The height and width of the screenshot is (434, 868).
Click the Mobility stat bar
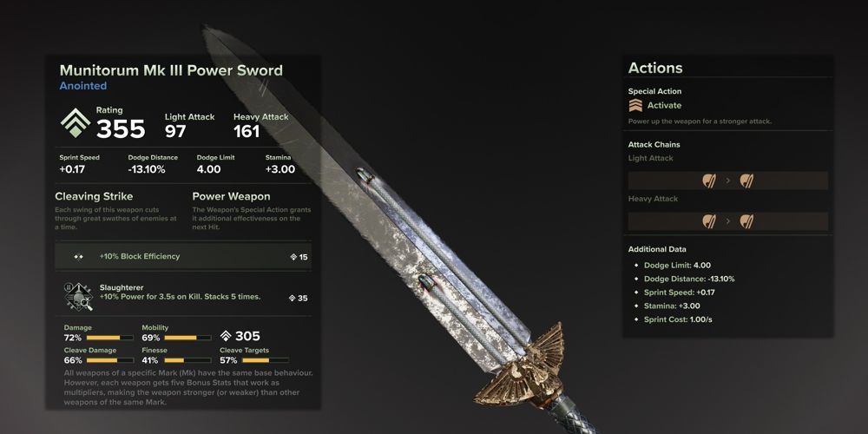click(187, 338)
